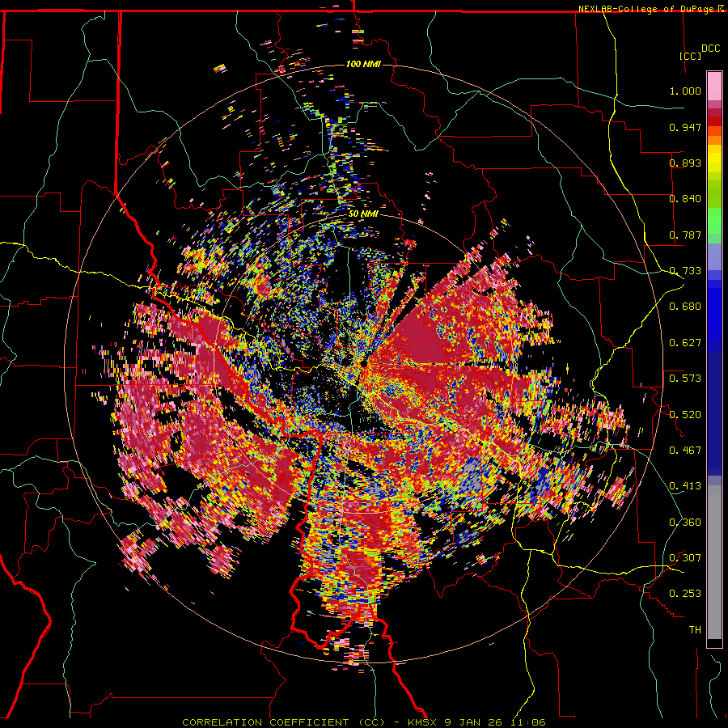Select the 0.573 scale value

685,379
